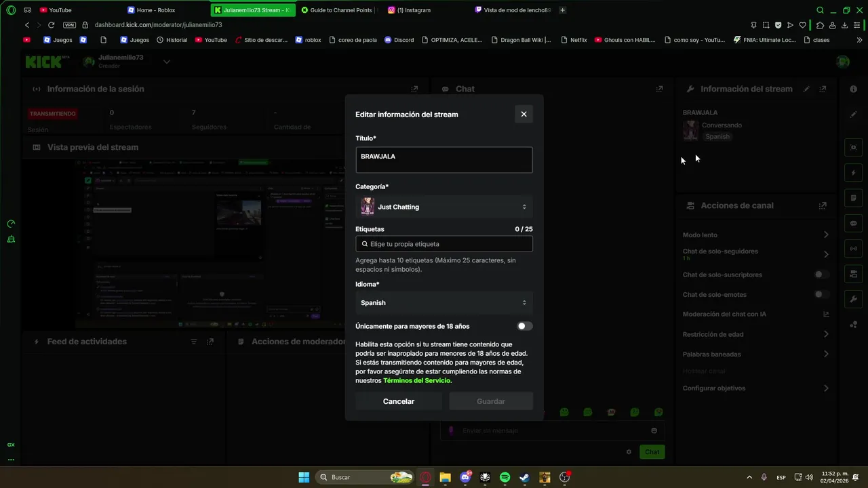Click the Kick logo in the header
Image resolution: width=868 pixels, height=488 pixels.
pyautogui.click(x=47, y=62)
